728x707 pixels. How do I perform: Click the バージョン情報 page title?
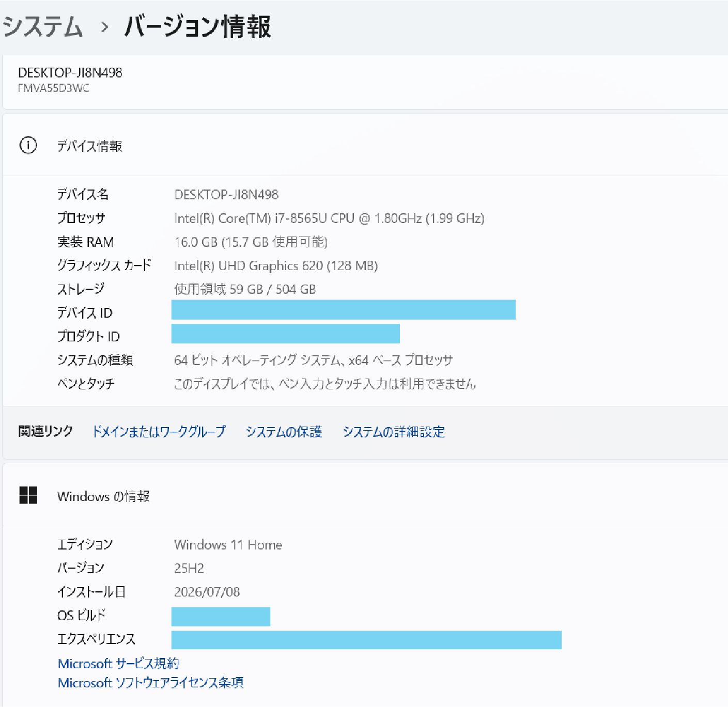198,26
